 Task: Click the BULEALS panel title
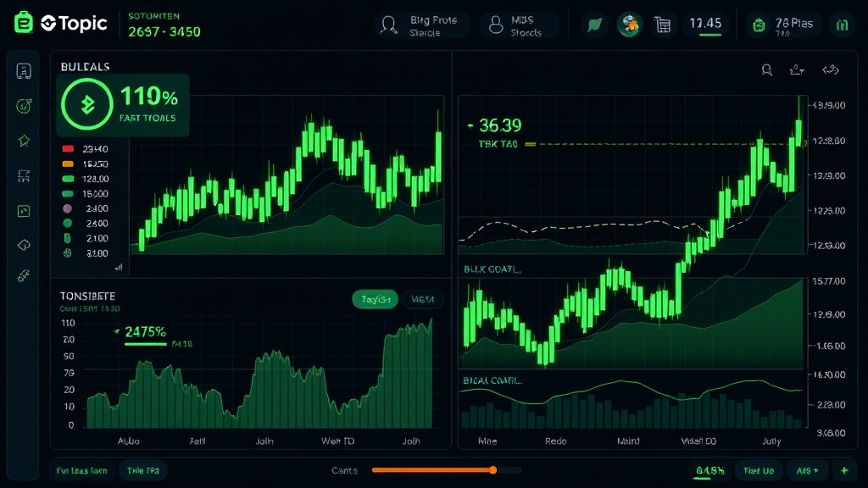point(86,66)
